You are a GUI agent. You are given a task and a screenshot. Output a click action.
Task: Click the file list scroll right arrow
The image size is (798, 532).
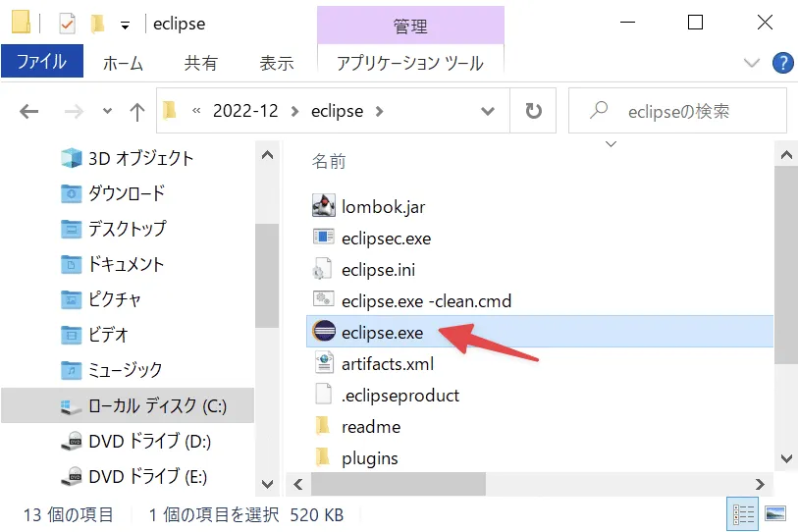point(760,484)
